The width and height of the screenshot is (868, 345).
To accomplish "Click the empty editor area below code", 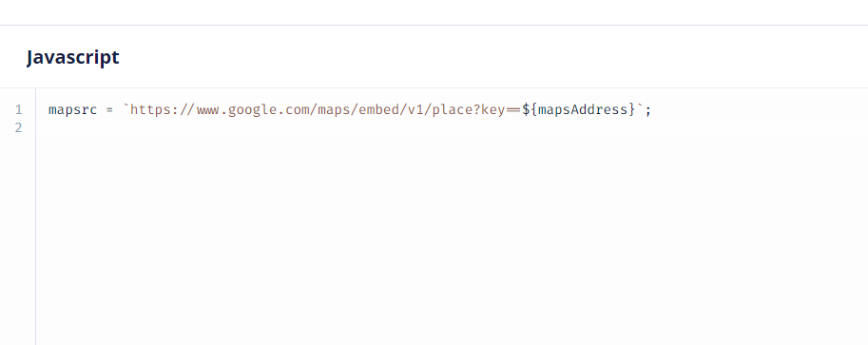I will [x=452, y=240].
